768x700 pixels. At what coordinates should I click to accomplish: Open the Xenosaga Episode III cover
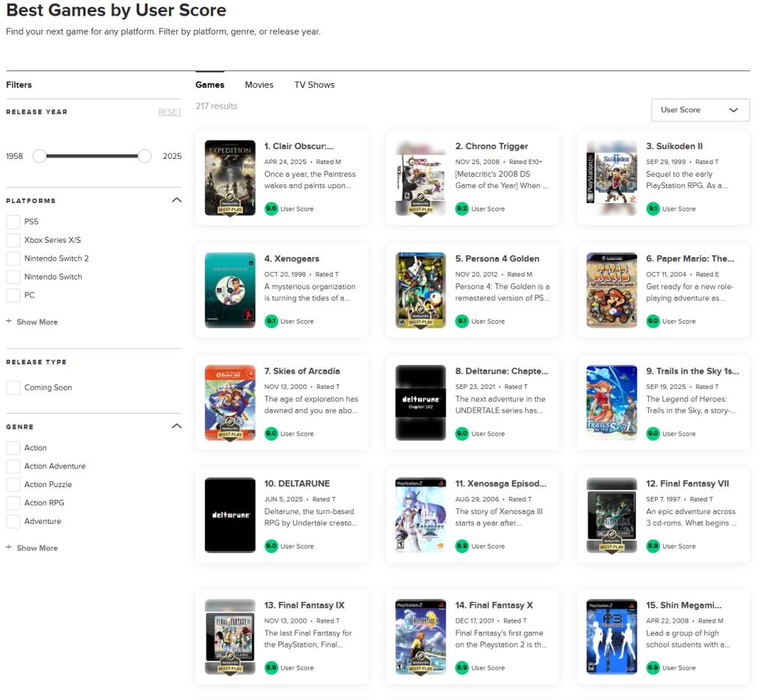(421, 515)
